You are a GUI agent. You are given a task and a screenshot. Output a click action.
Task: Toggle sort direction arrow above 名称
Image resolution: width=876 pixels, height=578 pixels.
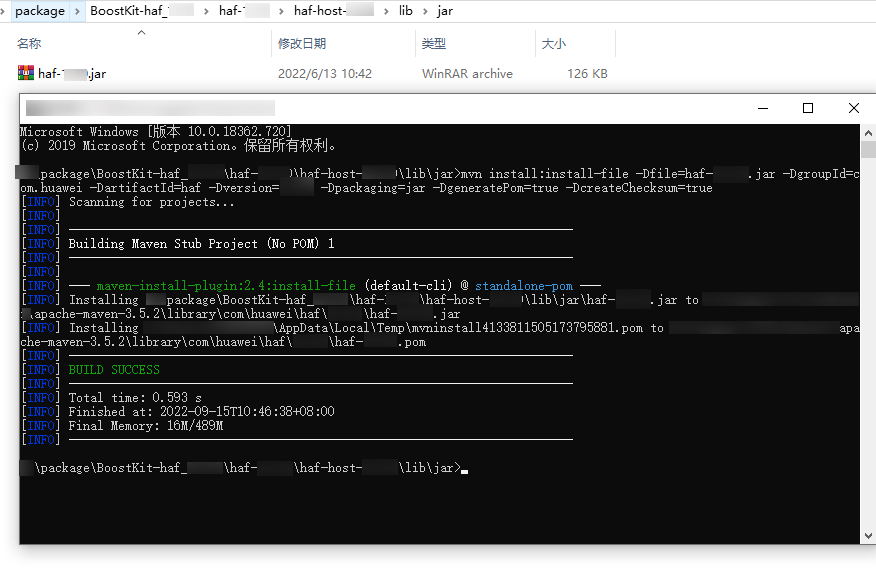tap(142, 32)
